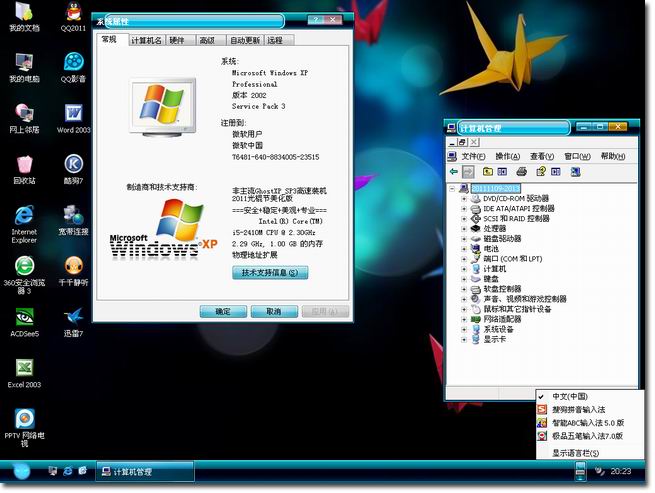Screen dimensions: 655x493
Task: Click the Start orb on taskbar
Action: pyautogui.click(x=21, y=471)
